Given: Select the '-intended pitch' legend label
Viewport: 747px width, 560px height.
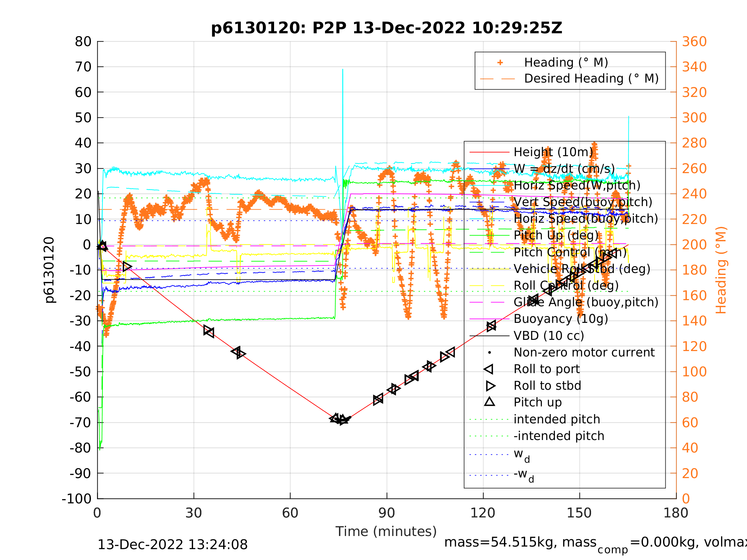Looking at the screenshot, I should click(559, 436).
